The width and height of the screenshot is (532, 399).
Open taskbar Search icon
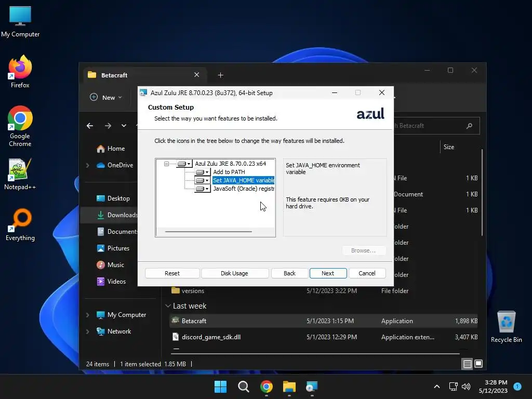coord(243,387)
